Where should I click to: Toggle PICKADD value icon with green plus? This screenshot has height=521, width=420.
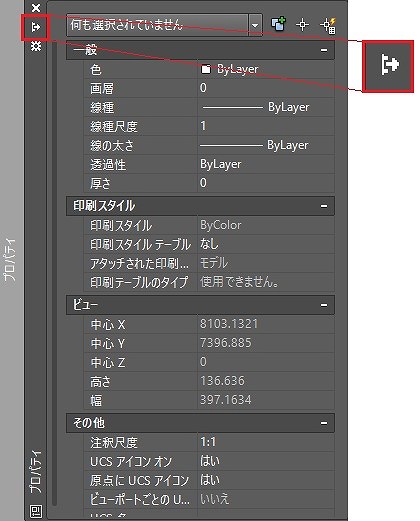point(278,25)
